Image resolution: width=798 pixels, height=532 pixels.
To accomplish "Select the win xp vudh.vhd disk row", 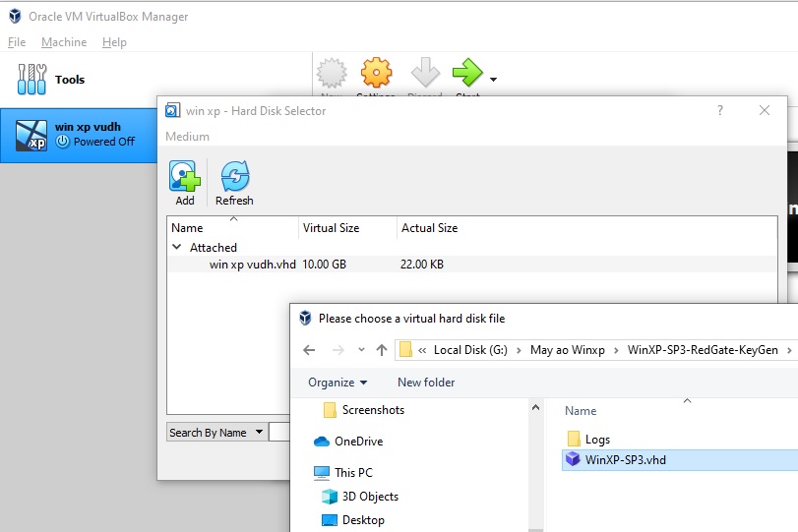I will tap(471, 265).
